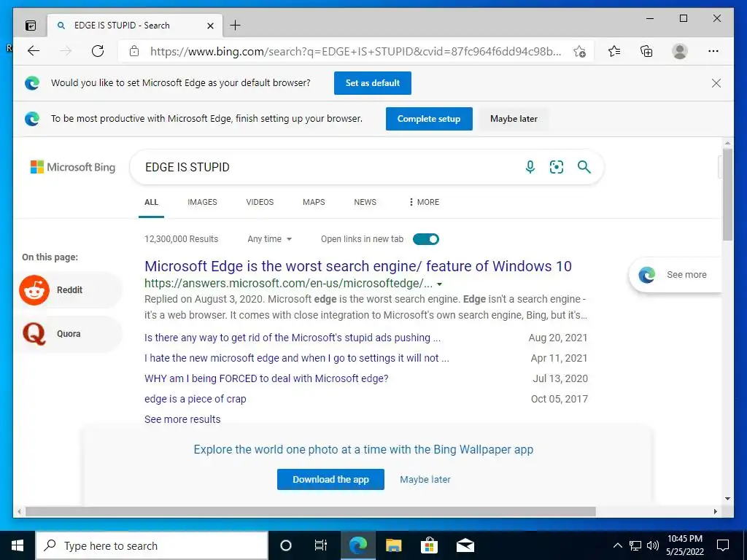The image size is (747, 560).
Task: Dismiss the default browser prompt bar
Action: (716, 83)
